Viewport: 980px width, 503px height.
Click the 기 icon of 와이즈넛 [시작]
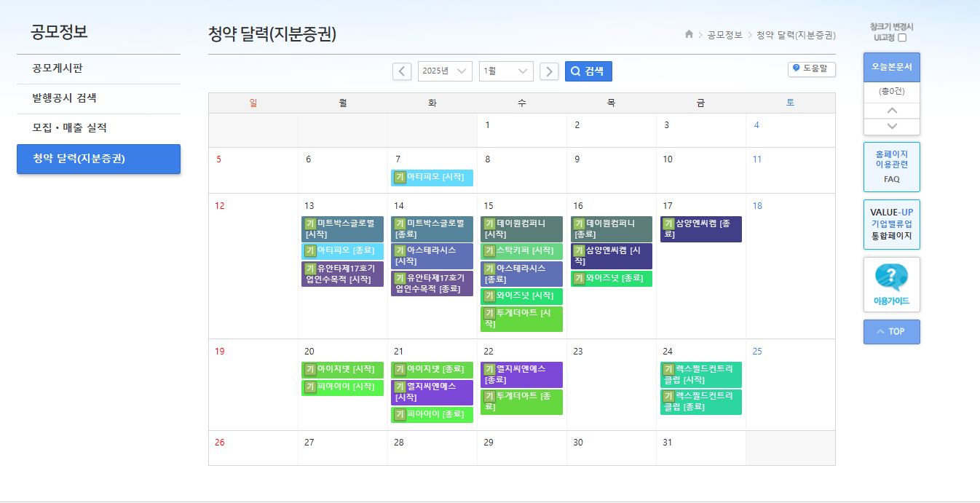pos(489,296)
